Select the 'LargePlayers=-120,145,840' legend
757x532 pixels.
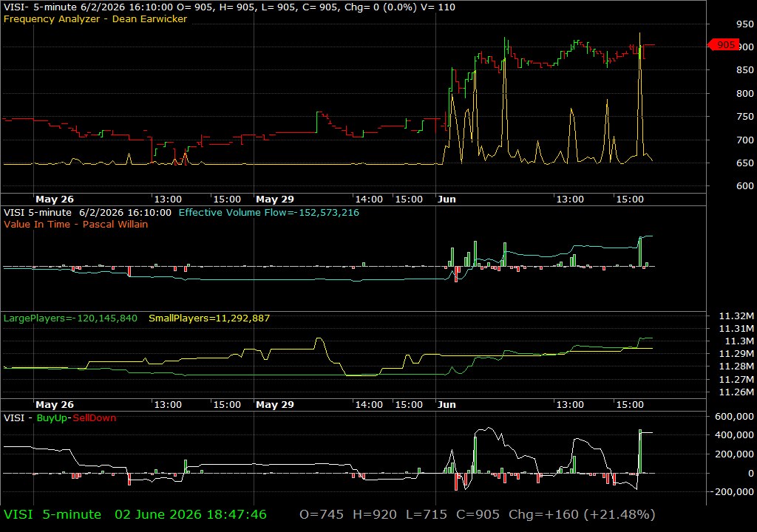coord(70,318)
